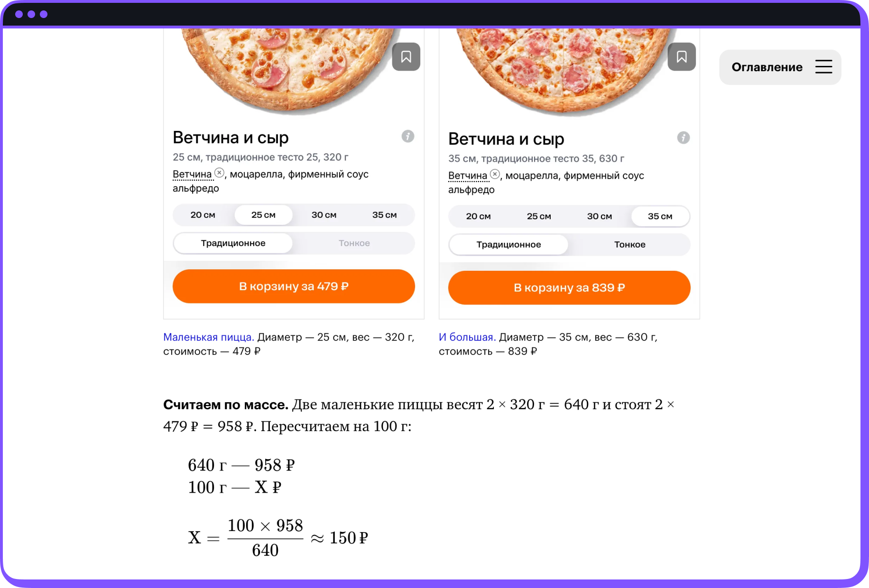869x588 pixels.
Task: Click the window traffic-light dots at the top
Action: pyautogui.click(x=31, y=14)
